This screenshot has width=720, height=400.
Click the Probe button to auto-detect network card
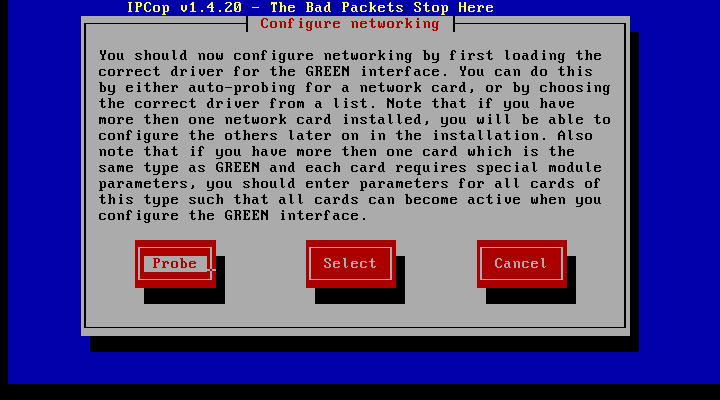pyautogui.click(x=175, y=264)
